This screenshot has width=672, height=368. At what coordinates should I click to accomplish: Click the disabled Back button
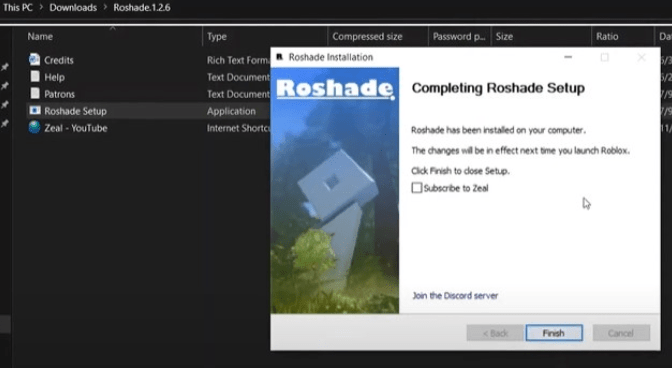495,333
